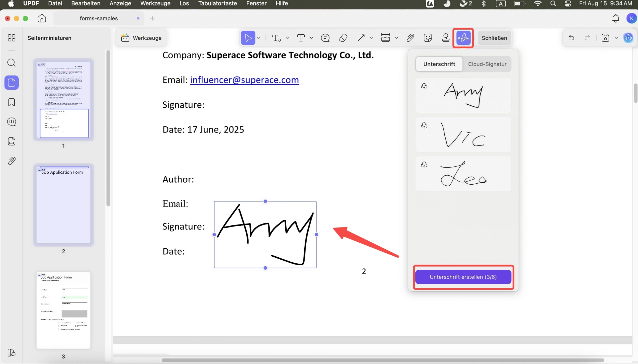Open the Werkzeuge menu in menu bar
Image resolution: width=638 pixels, height=364 pixels.
pos(155,3)
